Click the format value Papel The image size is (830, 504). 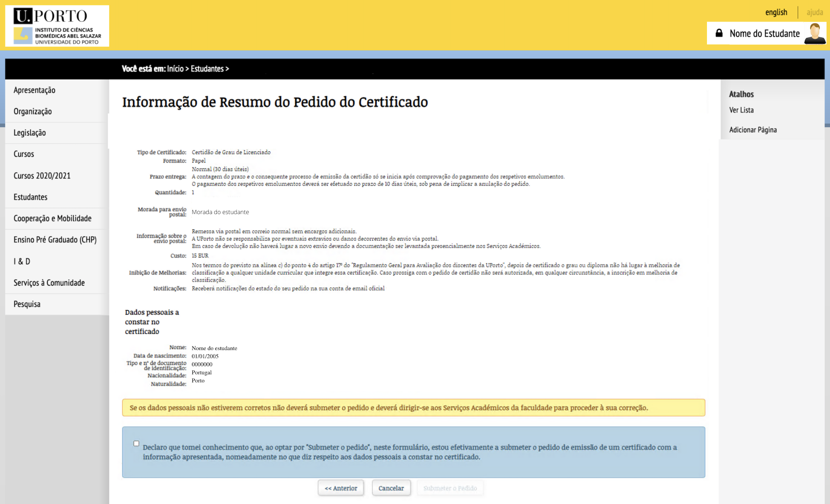coord(199,161)
